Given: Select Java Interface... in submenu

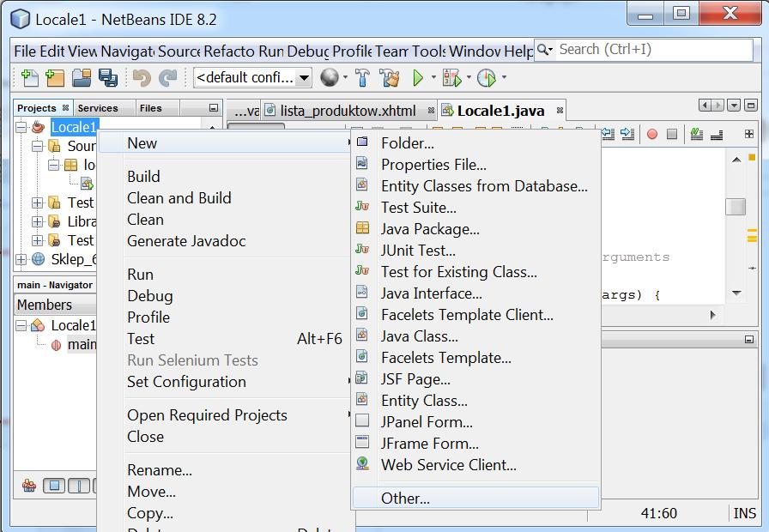Looking at the screenshot, I should tap(432, 293).
